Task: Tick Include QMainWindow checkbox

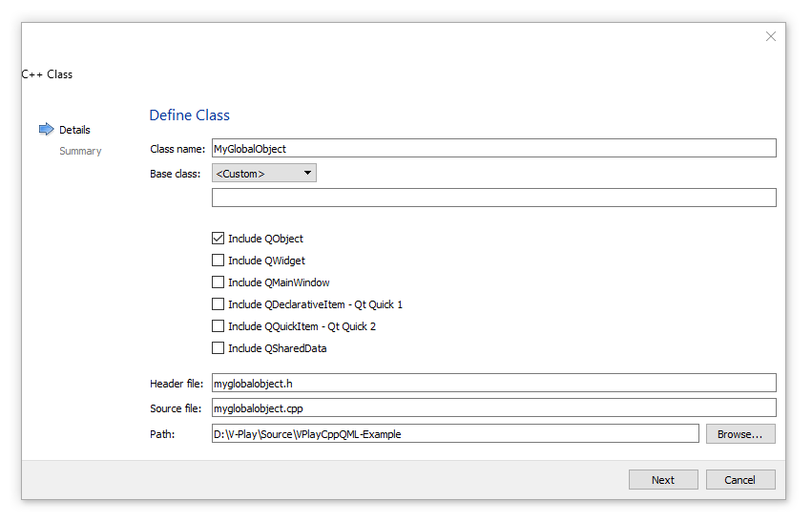Action: pyautogui.click(x=218, y=282)
